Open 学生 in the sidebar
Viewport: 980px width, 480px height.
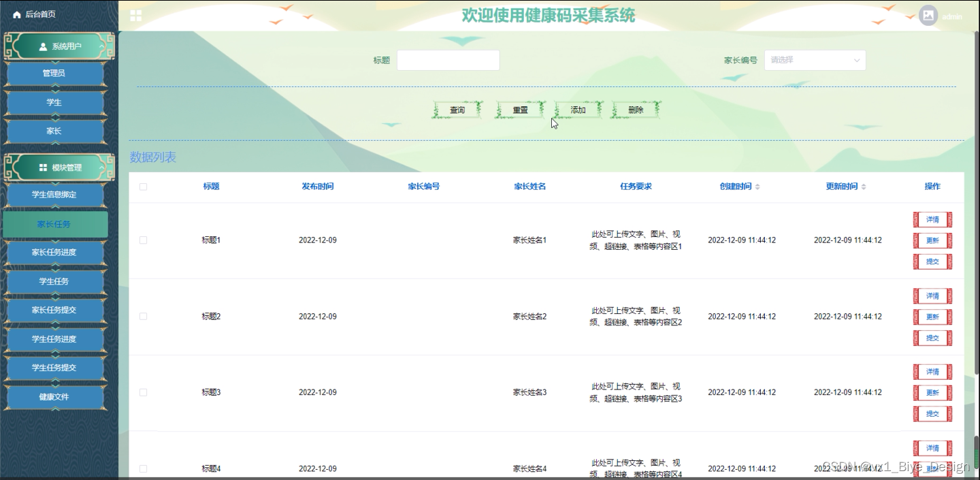click(x=54, y=102)
